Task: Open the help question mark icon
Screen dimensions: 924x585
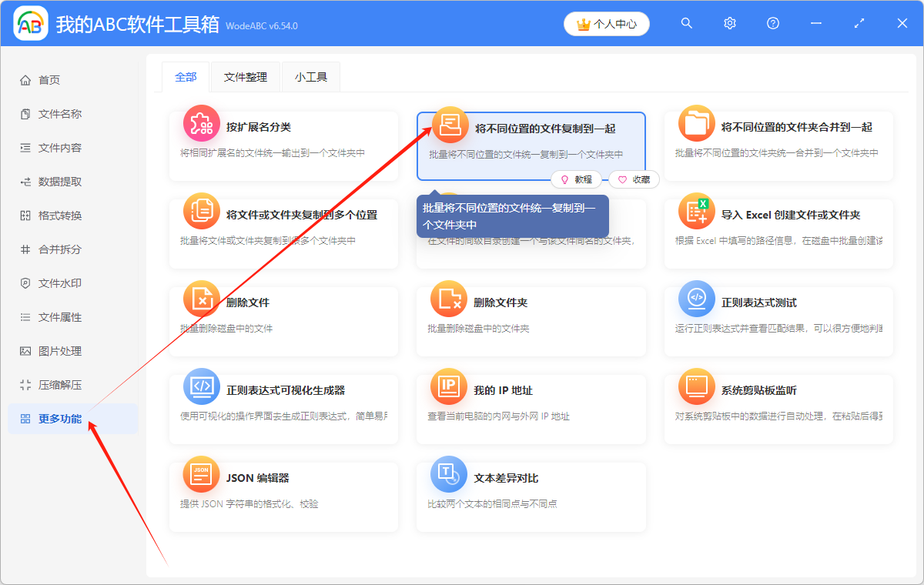Action: click(772, 23)
